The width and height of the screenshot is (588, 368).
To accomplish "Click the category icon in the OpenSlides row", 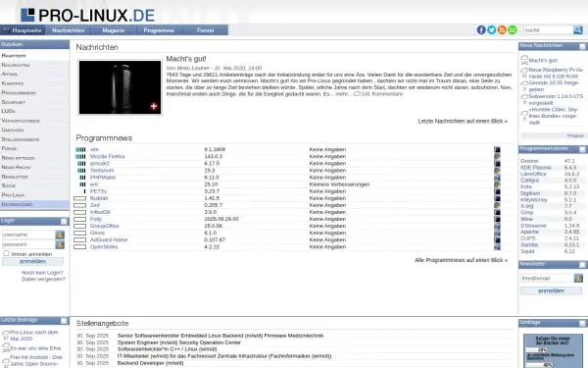I will (497, 246).
